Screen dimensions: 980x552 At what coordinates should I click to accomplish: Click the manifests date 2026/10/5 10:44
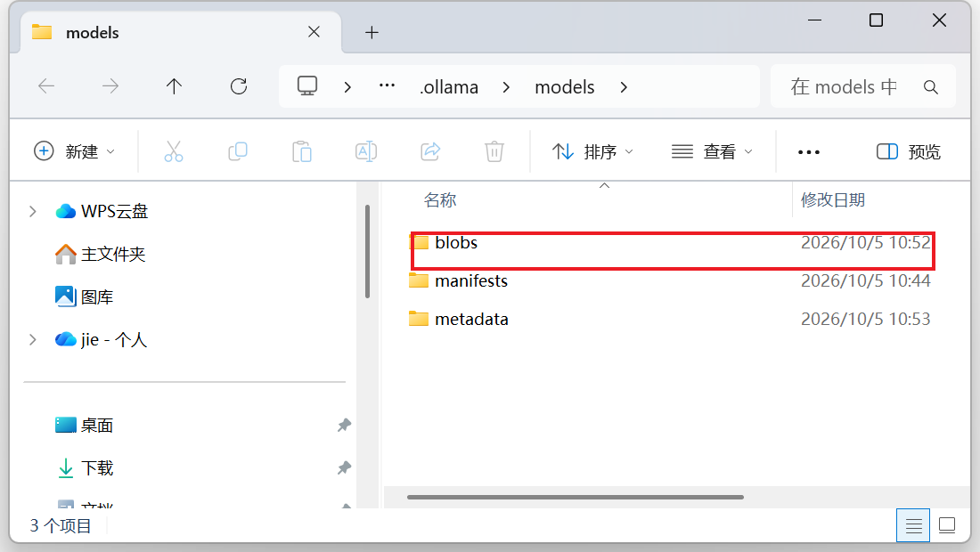point(866,281)
